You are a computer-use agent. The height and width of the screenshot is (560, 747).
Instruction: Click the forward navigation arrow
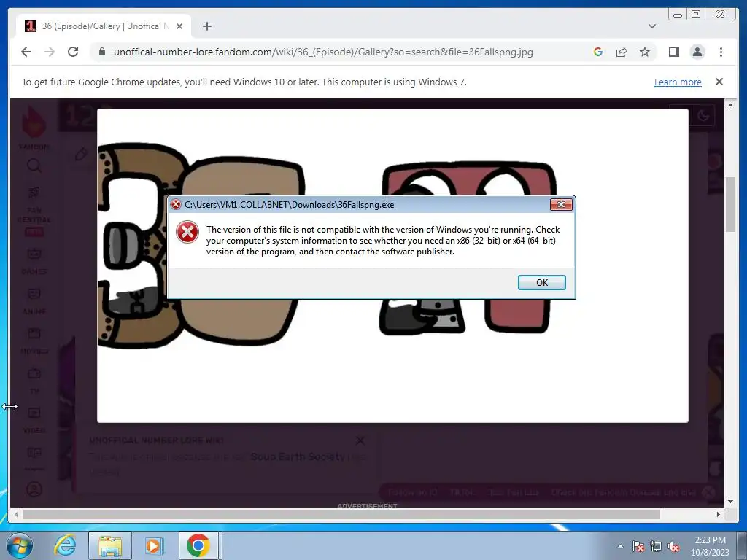[x=50, y=52]
